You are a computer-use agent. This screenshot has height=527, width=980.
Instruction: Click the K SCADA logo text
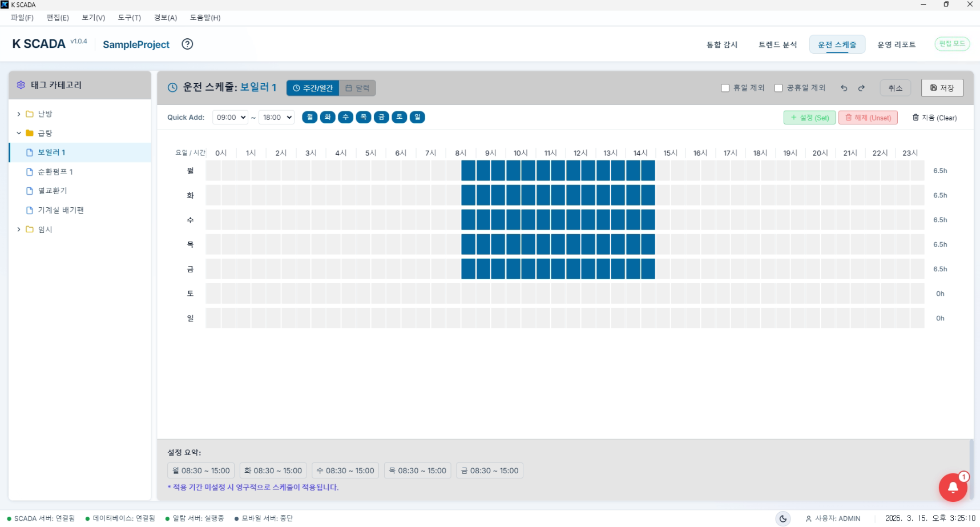39,44
